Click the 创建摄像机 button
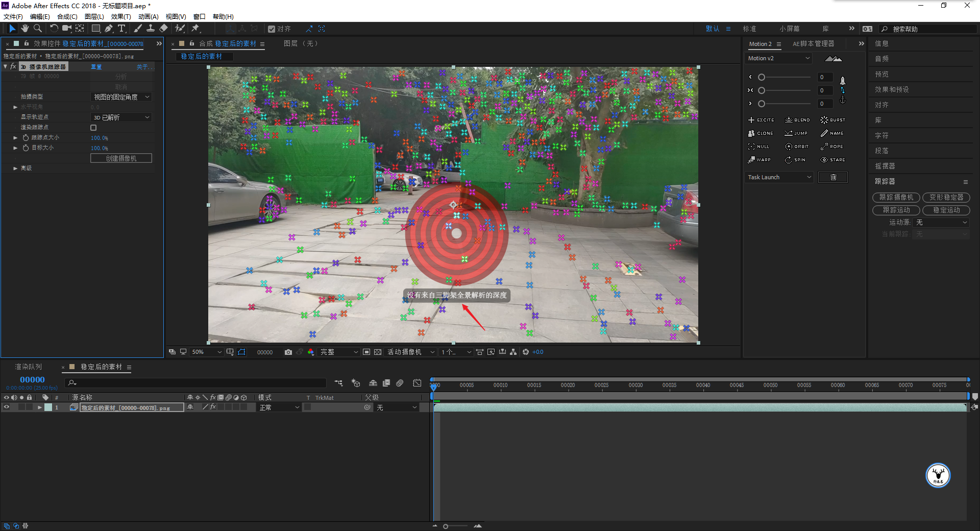 [121, 158]
